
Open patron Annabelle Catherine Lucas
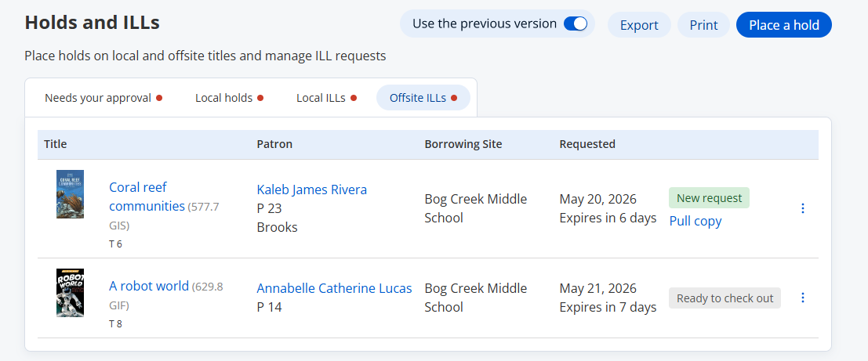[334, 288]
